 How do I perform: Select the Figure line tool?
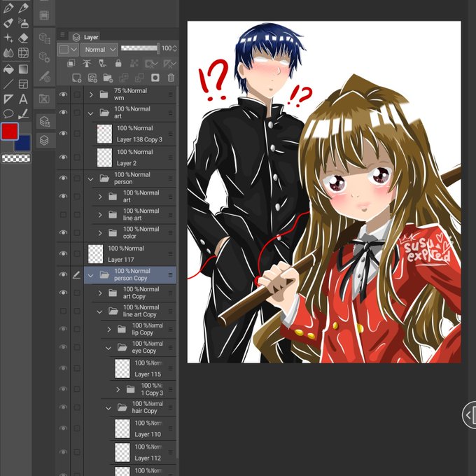tap(8, 84)
